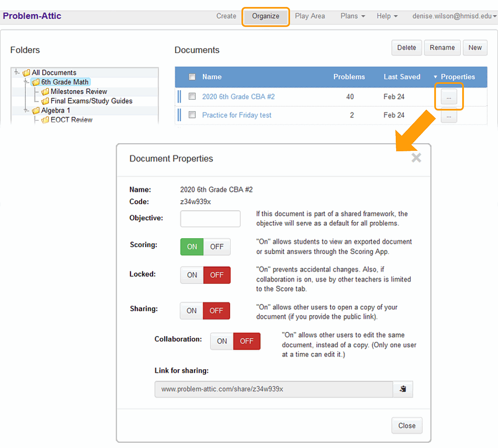Copy the sharing link with clipboard icon
This screenshot has width=498, height=448.
(x=403, y=389)
